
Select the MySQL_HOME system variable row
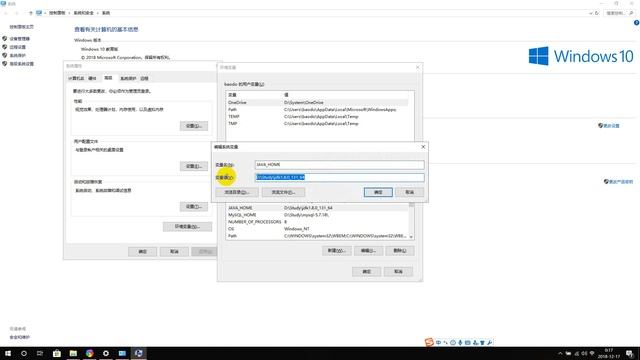(x=317, y=215)
